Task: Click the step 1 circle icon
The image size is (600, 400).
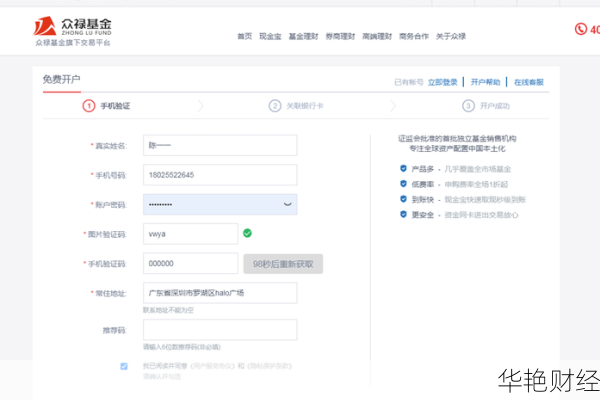Action: 89,106
